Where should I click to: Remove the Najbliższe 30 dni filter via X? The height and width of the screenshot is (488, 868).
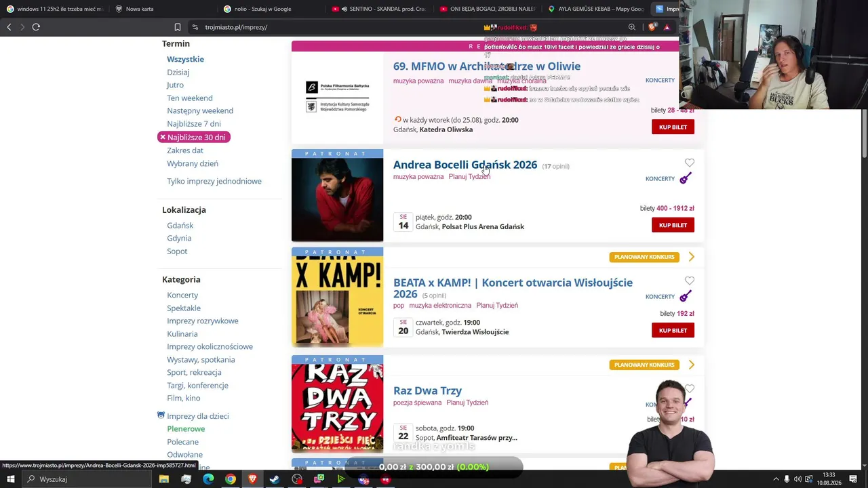(163, 138)
